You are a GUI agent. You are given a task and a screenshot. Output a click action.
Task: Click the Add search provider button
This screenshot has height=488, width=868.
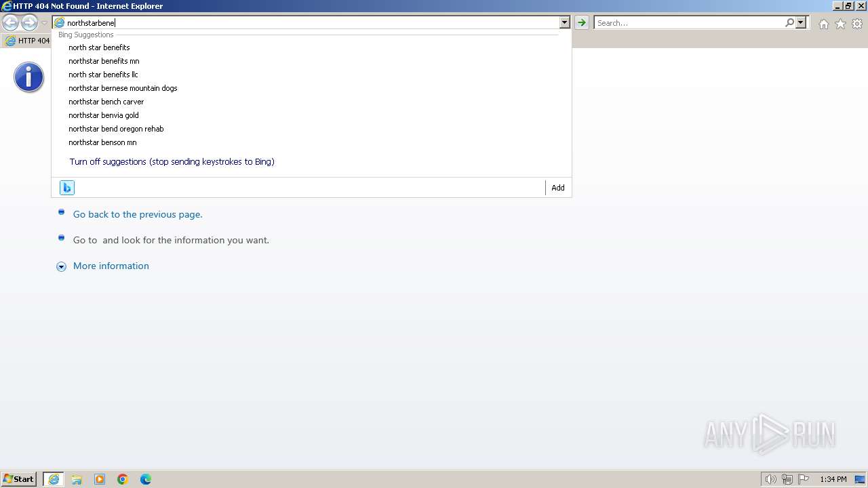click(557, 188)
